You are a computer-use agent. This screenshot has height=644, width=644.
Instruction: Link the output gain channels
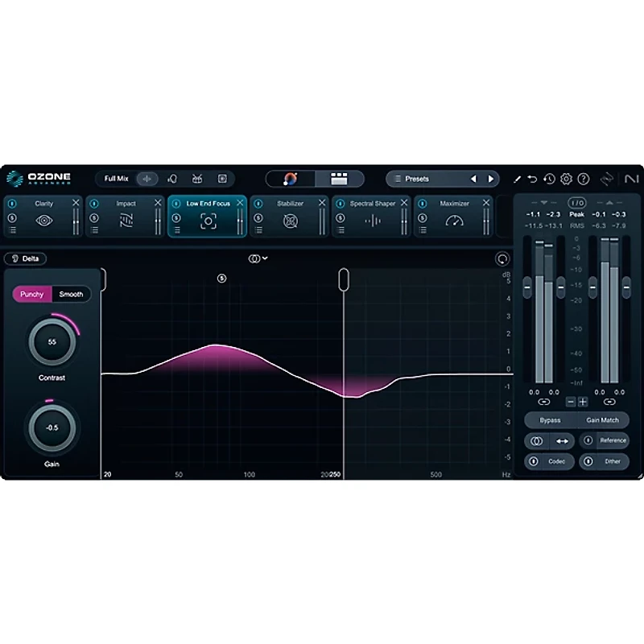coord(609,402)
